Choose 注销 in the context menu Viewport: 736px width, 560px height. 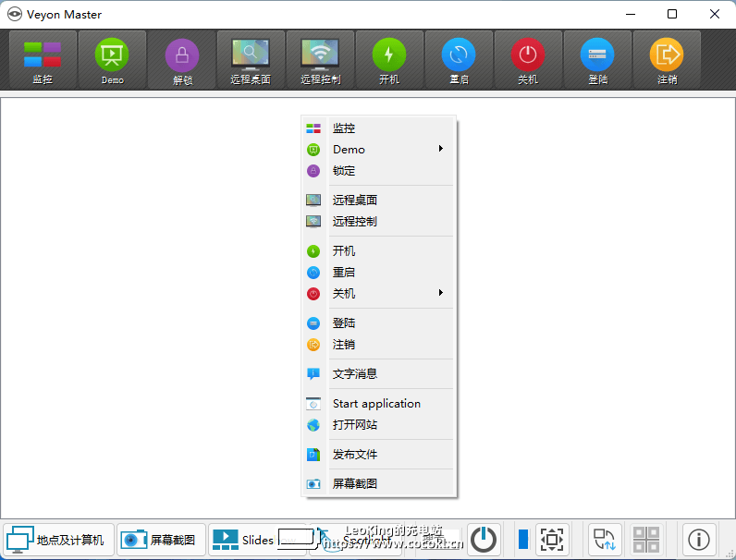coord(378,345)
